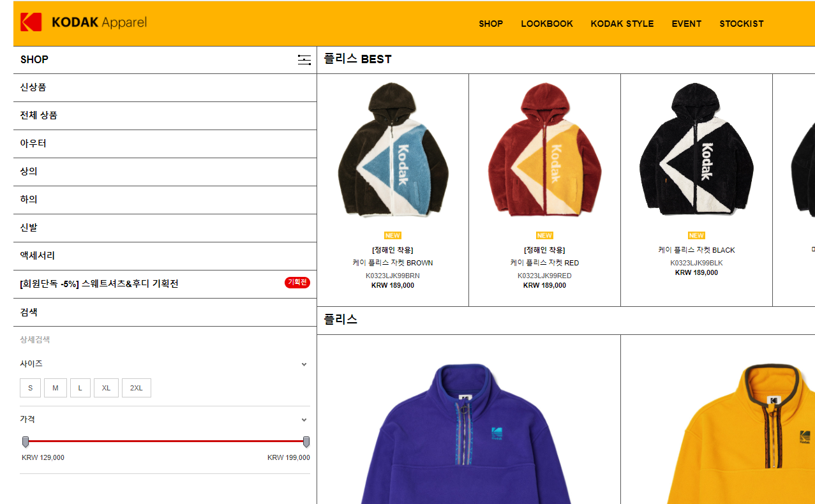Screen dimensions: 815x504
Task: Click the NEW badge under the brown fleece jacket
Action: pos(393,235)
